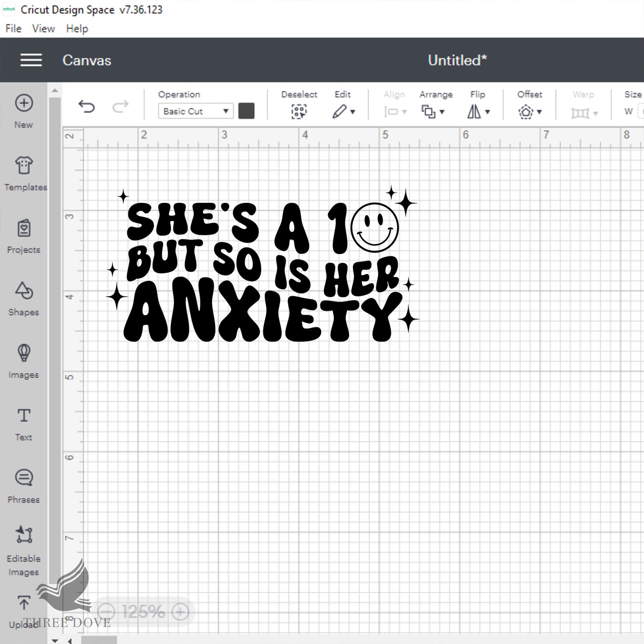Click the Deselect icon
This screenshot has width=644, height=644.
click(x=299, y=111)
